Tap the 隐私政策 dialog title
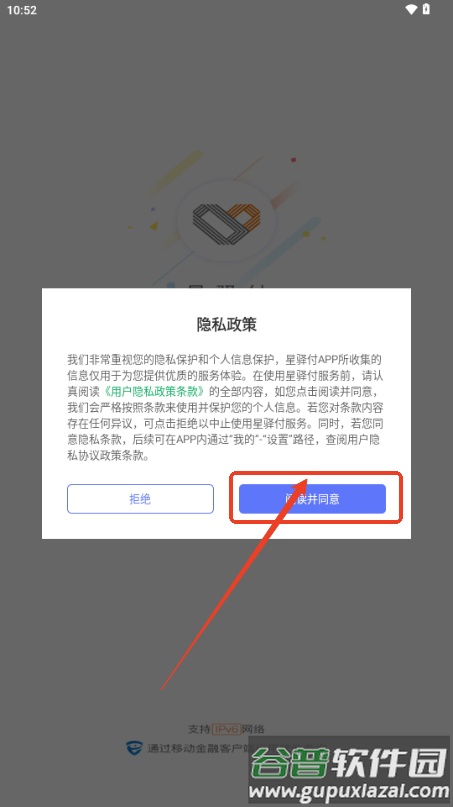This screenshot has width=453, height=807. (226, 324)
